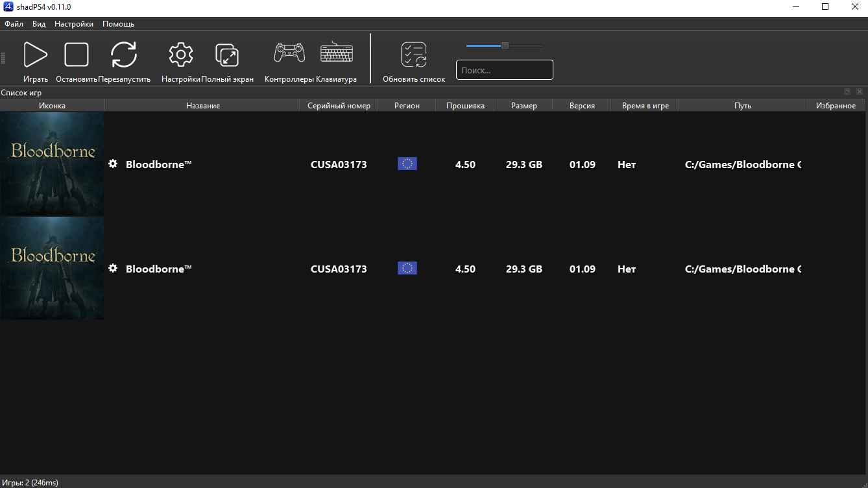Close the Список игр panel

pyautogui.click(x=860, y=92)
